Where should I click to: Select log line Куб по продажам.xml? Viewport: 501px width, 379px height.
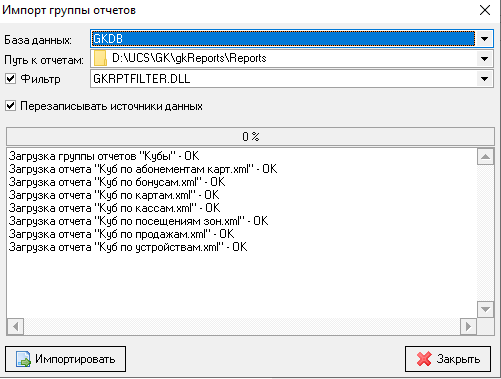121,234
